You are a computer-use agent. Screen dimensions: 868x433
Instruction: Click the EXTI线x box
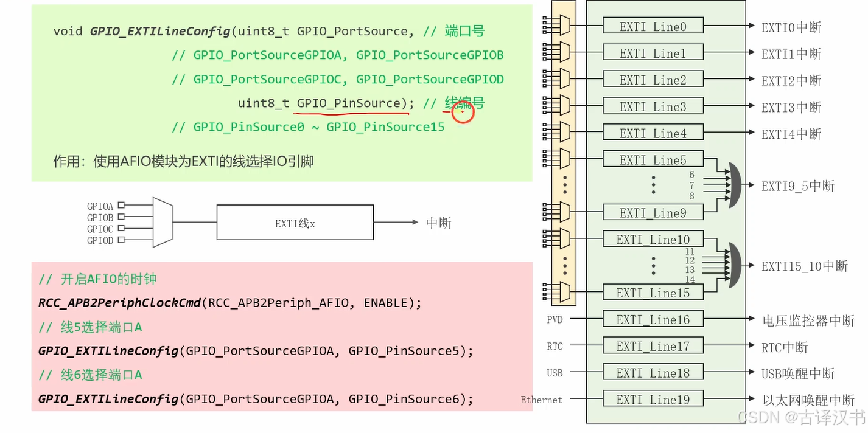295,222
